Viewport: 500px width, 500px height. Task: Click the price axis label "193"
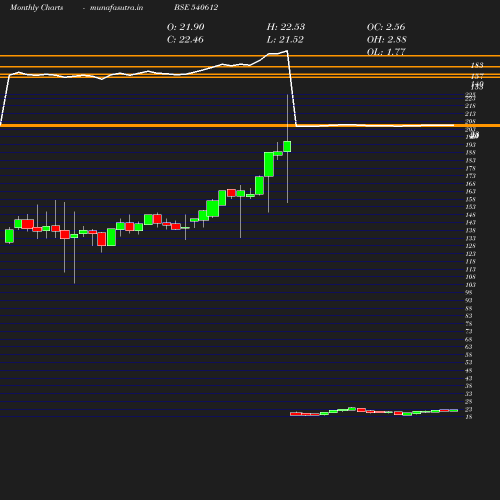point(470,145)
